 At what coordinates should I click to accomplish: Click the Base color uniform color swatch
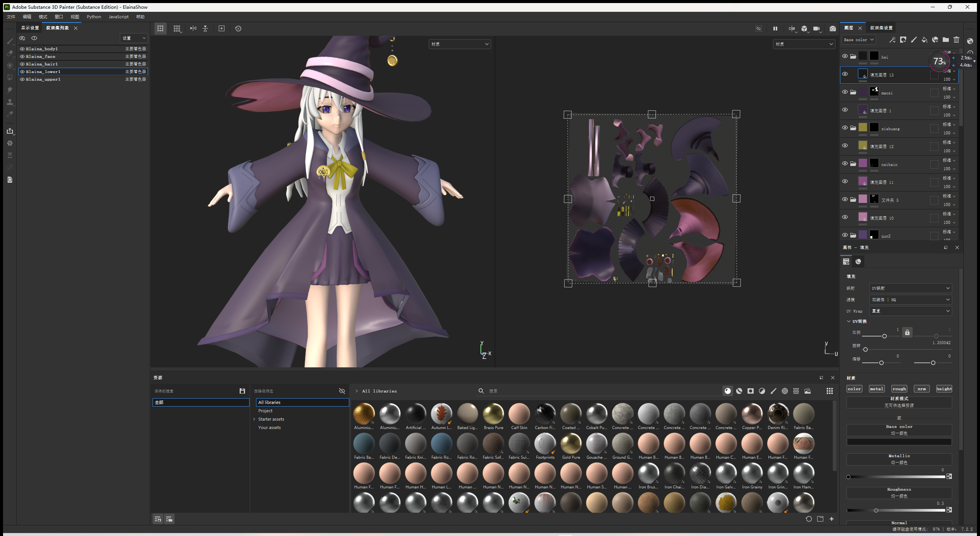pos(899,442)
